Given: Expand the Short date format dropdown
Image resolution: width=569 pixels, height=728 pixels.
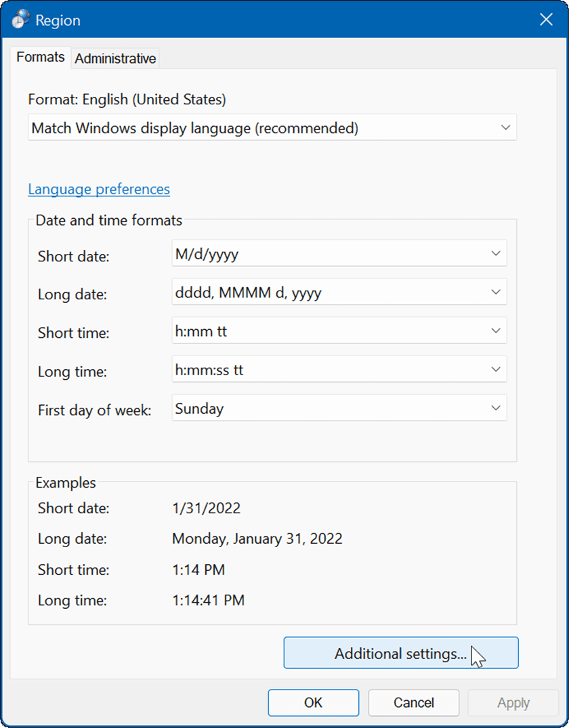Looking at the screenshot, I should coord(339,254).
